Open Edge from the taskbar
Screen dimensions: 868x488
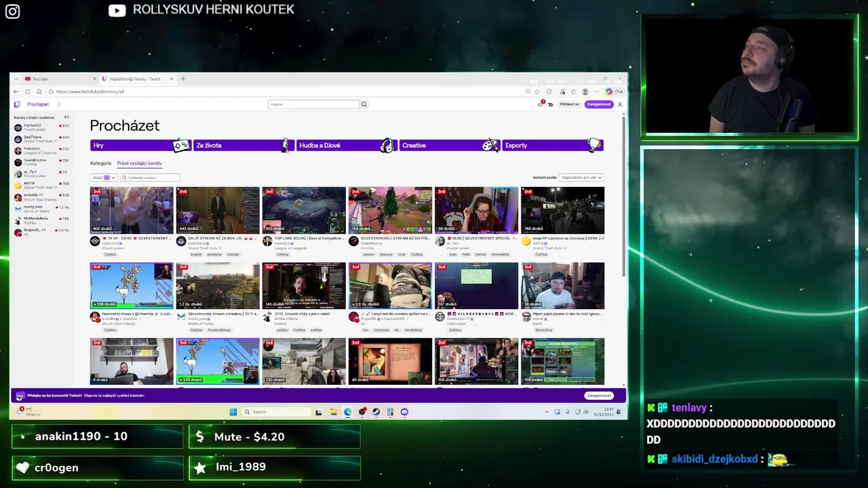pos(348,411)
